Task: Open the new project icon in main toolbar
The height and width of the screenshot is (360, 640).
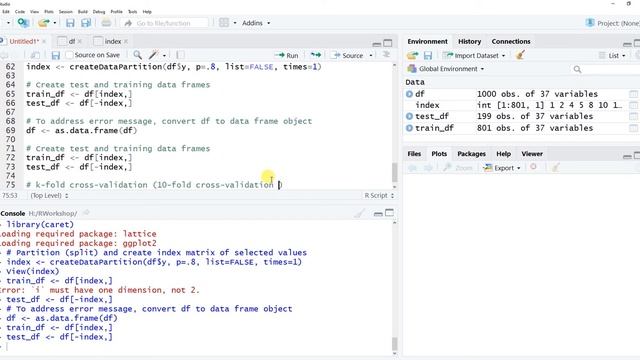Action: tap(23, 23)
